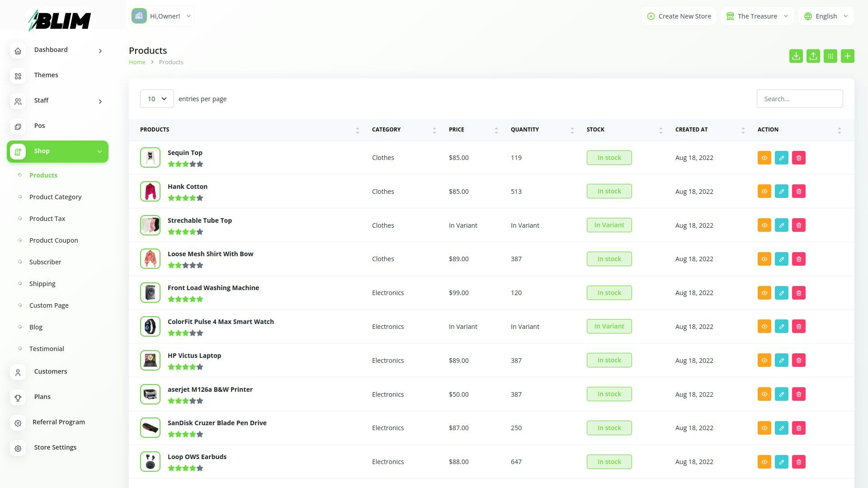Open Product Category from the sidebar
The width and height of the screenshot is (868, 488).
pyautogui.click(x=55, y=197)
